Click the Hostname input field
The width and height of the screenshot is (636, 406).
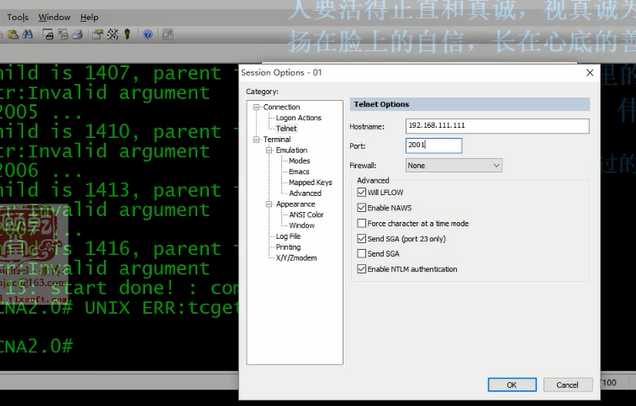coord(497,126)
